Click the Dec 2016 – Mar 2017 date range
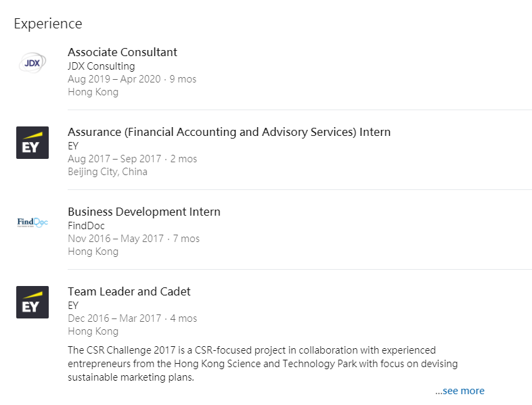532x405 pixels. click(x=114, y=318)
